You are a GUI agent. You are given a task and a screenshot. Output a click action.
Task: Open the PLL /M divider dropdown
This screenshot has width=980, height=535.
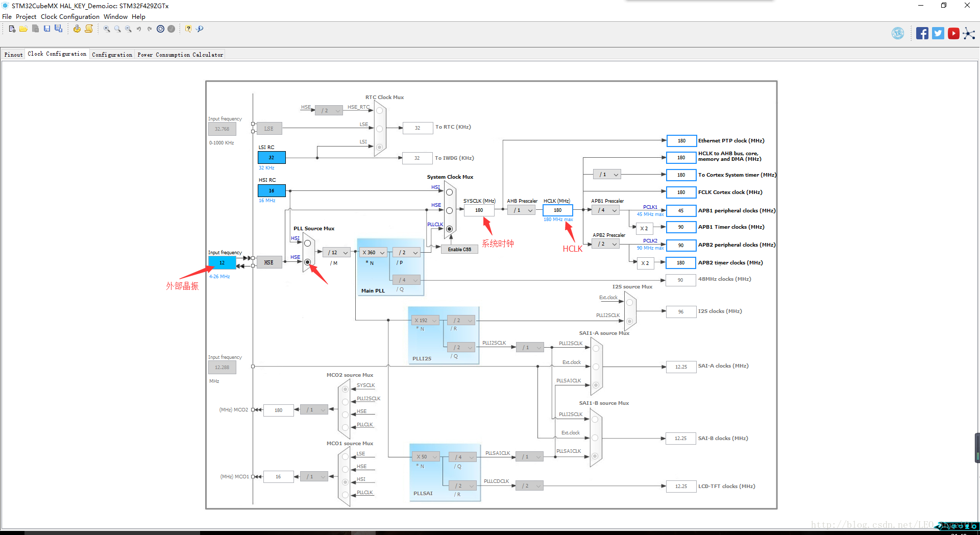click(337, 253)
